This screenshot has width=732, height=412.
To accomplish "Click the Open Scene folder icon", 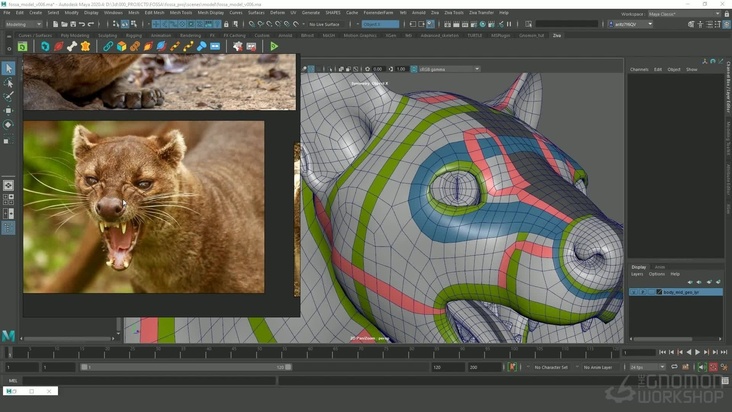I will (64, 24).
